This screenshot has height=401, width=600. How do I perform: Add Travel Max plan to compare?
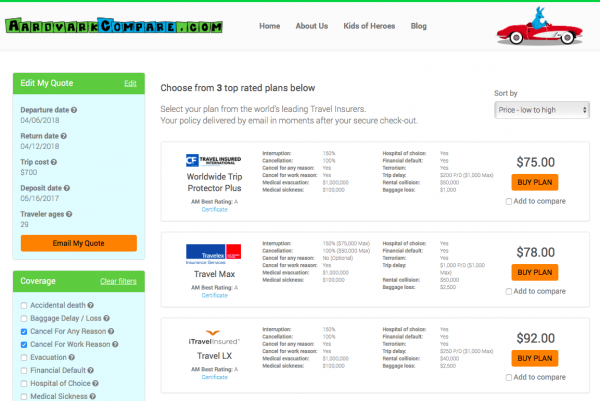509,292
